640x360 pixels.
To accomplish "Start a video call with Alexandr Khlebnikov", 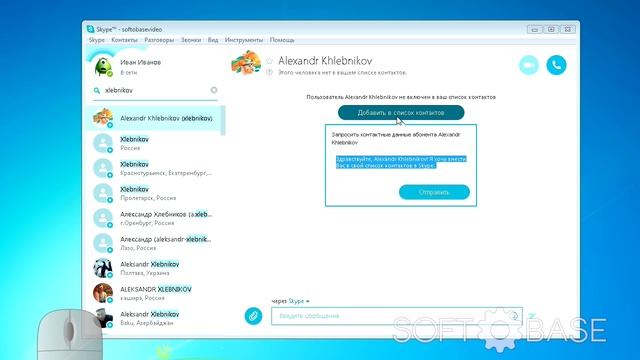I will pyautogui.click(x=529, y=65).
